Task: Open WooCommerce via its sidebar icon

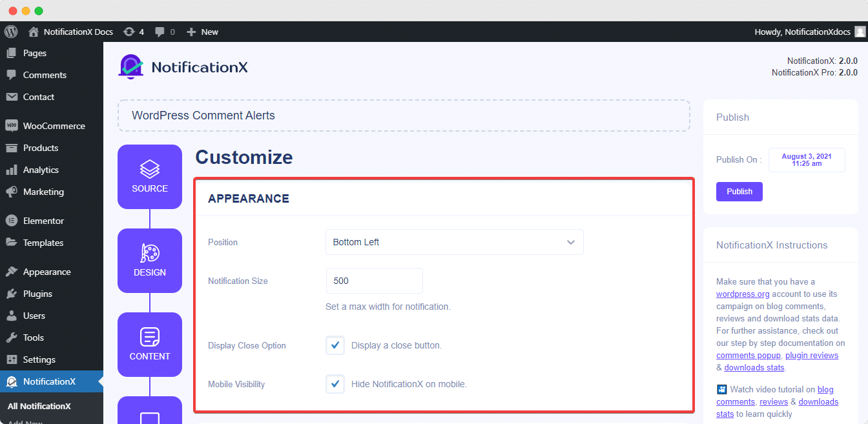Action: (12, 126)
